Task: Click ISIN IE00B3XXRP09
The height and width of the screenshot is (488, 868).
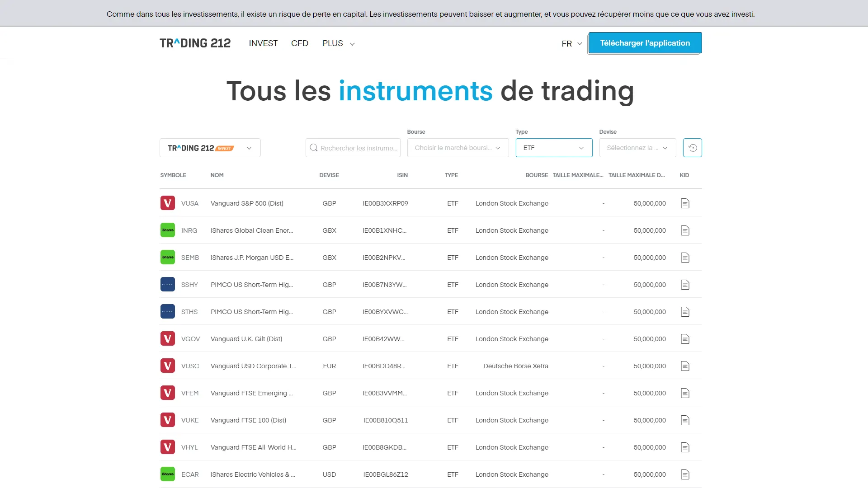Action: [x=385, y=203]
